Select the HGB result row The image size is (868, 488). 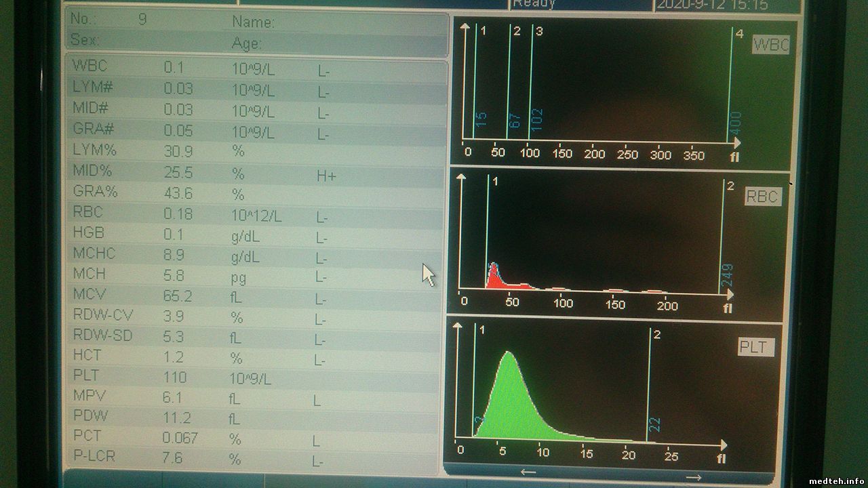[x=258, y=235]
